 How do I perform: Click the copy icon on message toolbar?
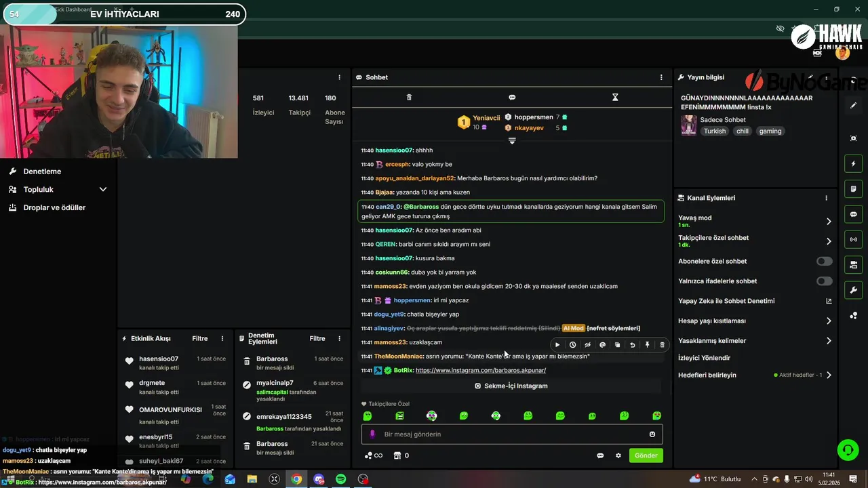(617, 345)
